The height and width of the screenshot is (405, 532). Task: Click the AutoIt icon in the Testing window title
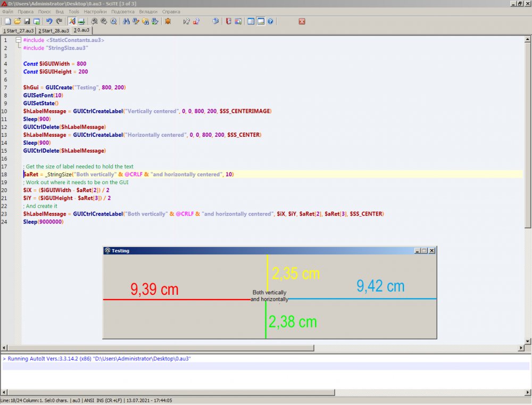click(107, 251)
